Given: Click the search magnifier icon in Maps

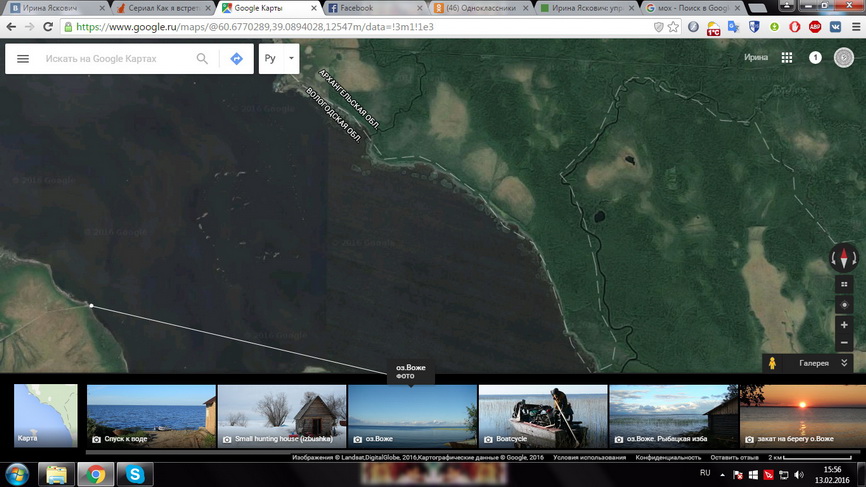Looking at the screenshot, I should [x=202, y=59].
